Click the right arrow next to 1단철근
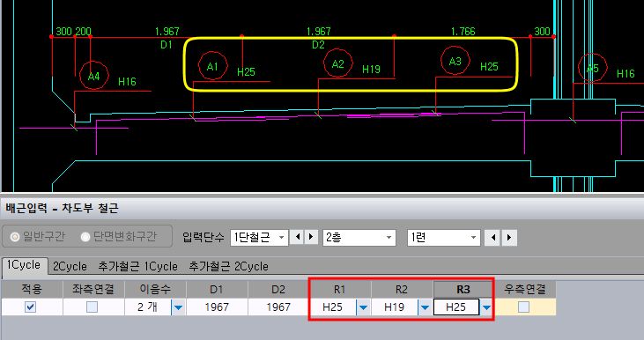 [x=311, y=237]
